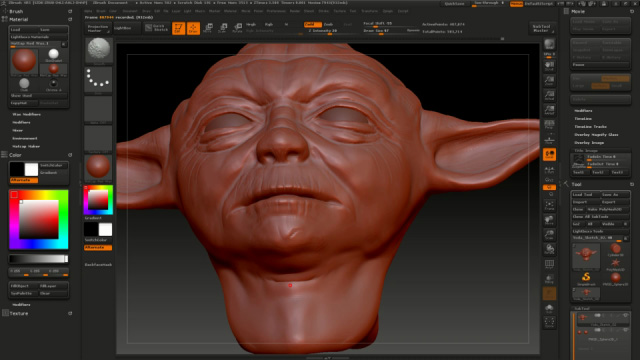
Task: Open the Render menu
Action: pos(295,11)
